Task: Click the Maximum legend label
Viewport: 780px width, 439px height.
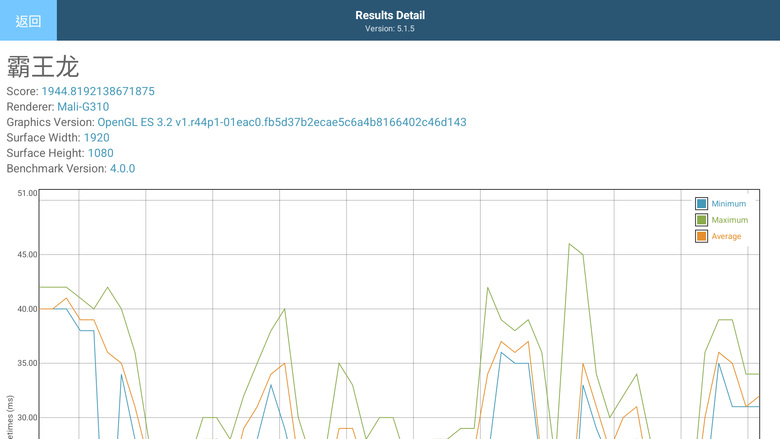Action: (x=730, y=220)
